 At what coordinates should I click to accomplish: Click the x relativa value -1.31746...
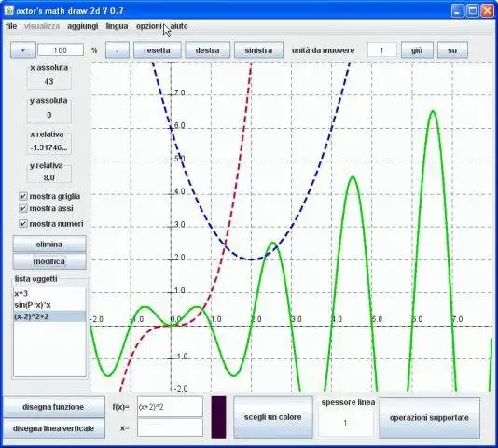pos(48,147)
